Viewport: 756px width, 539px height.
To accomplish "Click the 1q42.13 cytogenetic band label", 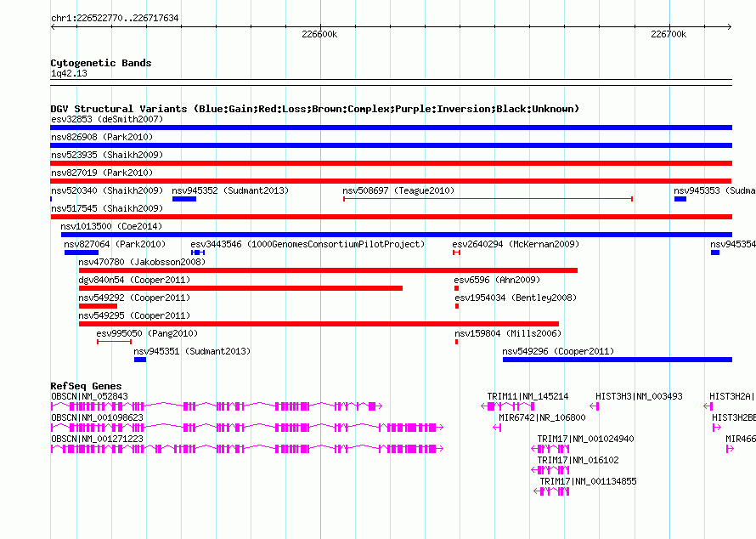I will tap(69, 73).
